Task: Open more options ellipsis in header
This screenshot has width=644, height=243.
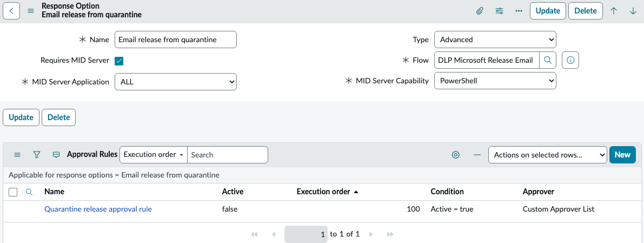Action: 519,11
